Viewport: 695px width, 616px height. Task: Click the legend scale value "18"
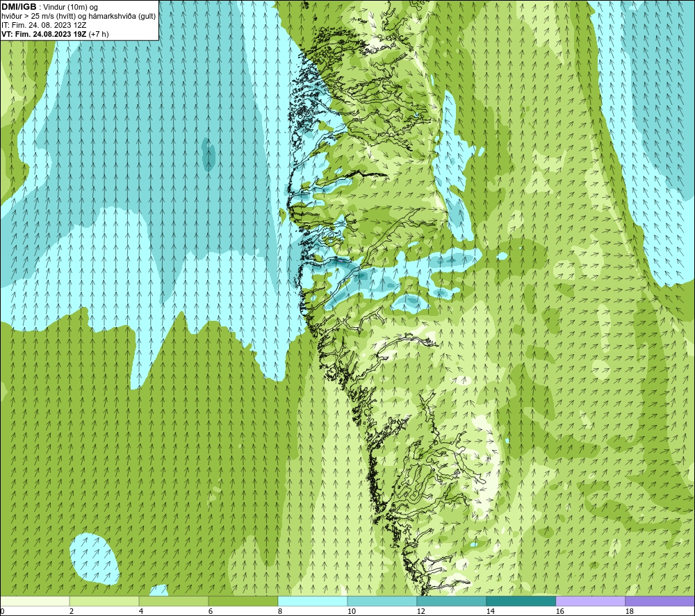[x=629, y=612]
